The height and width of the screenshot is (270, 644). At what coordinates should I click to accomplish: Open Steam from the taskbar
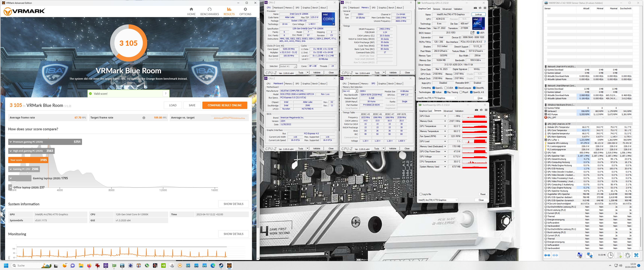pyautogui.click(x=221, y=265)
